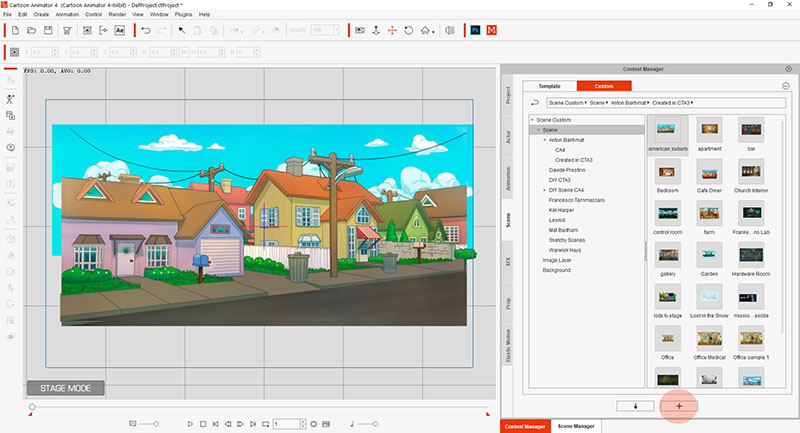Select the red move crosshair tool
This screenshot has height=433, width=800.
coord(392,31)
